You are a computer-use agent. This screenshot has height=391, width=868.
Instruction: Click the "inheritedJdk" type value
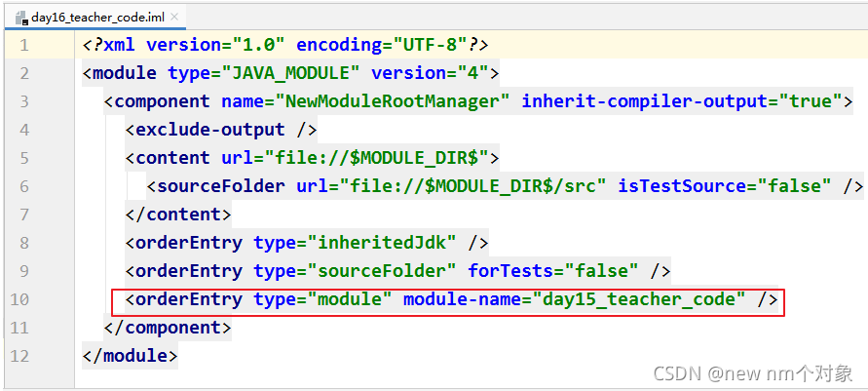pos(382,243)
